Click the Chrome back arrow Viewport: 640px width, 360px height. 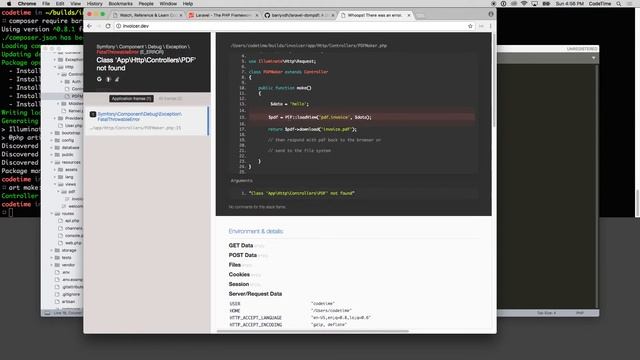click(89, 26)
